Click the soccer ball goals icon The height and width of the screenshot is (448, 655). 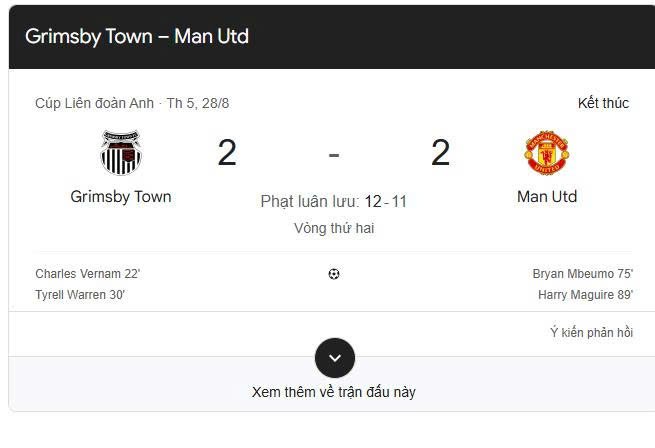click(x=334, y=274)
